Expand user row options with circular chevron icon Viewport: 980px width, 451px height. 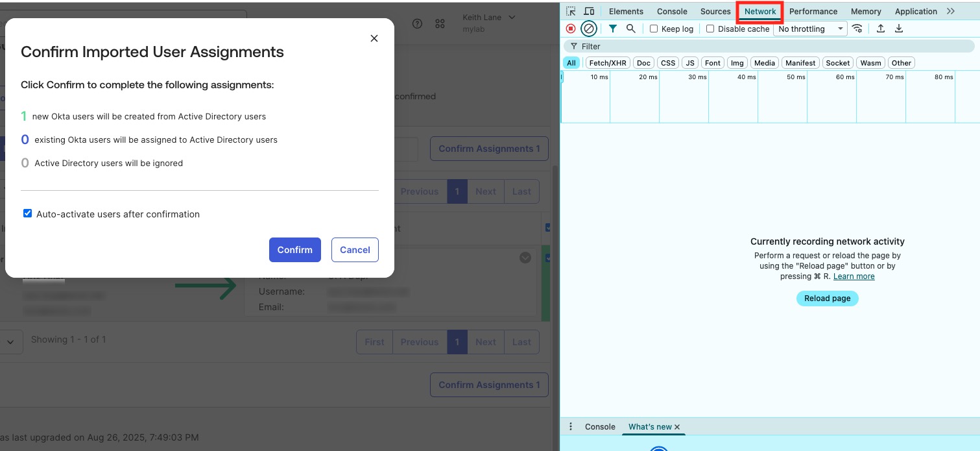525,258
